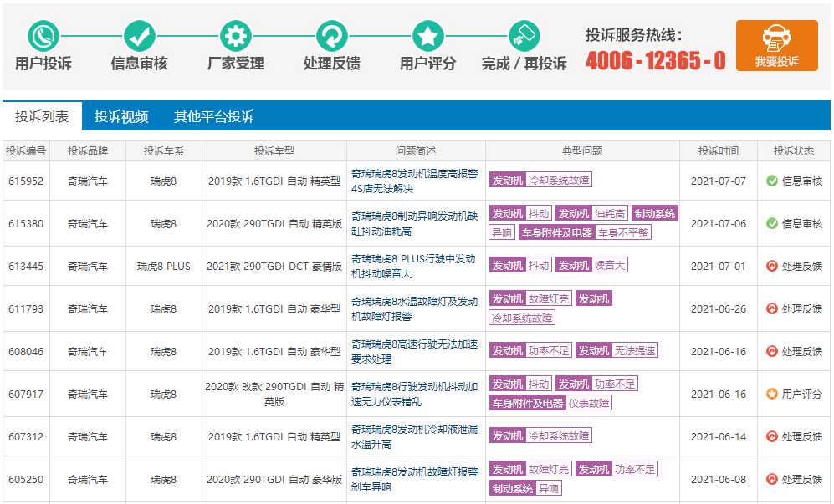Open complaint 奇瑞瑞虎8行驶发动机抖动加速无力仪表错乱
834x504 pixels.
pyautogui.click(x=414, y=394)
